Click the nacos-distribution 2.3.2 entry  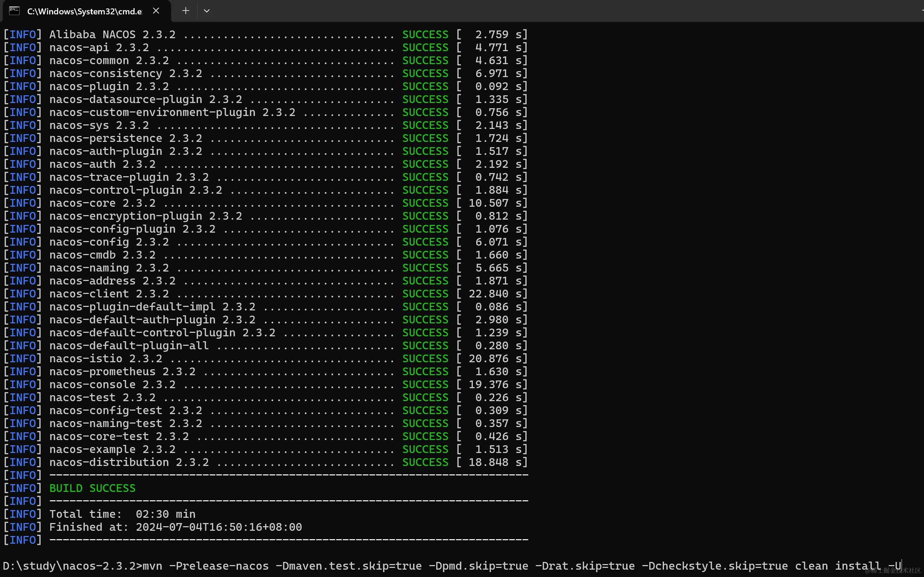[129, 462]
